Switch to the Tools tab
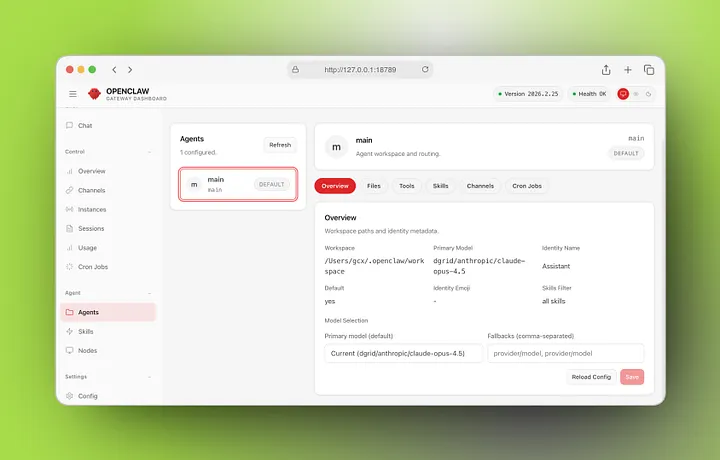The width and height of the screenshot is (720, 460). [406, 186]
